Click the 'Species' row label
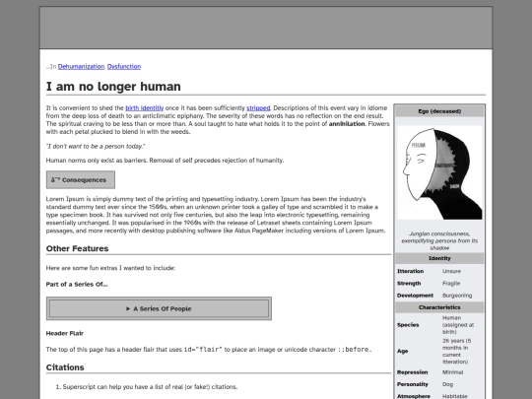The width and height of the screenshot is (532, 399). [x=408, y=325]
